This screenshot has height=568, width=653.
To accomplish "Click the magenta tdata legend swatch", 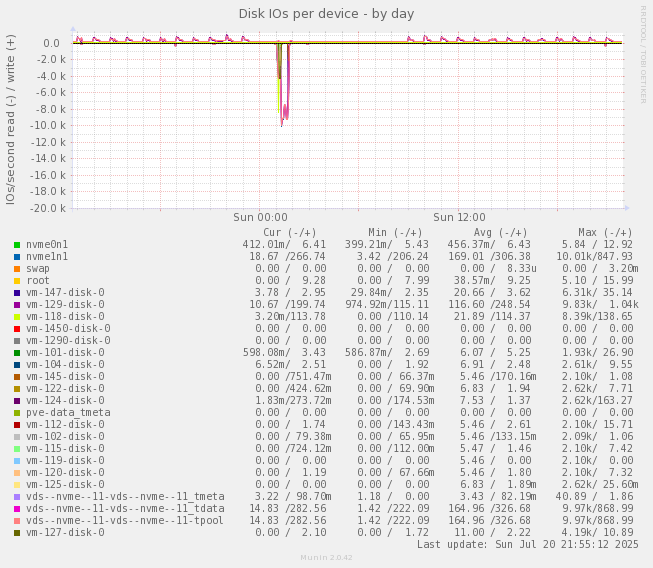I will (x=17, y=509).
